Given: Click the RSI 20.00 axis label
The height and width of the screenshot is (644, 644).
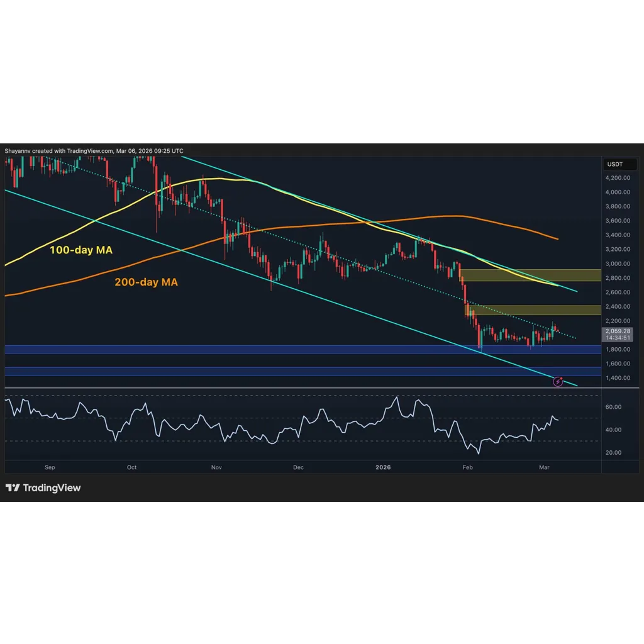Looking at the screenshot, I should [x=613, y=453].
